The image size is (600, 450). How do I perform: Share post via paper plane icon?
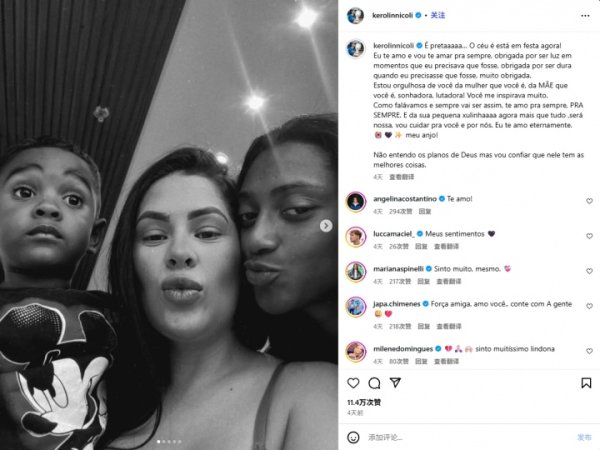[x=395, y=383]
